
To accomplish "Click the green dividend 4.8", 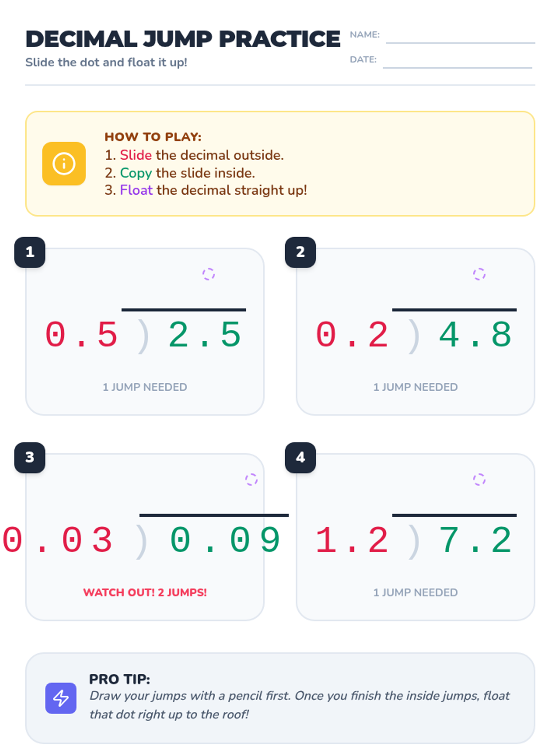I will [475, 335].
